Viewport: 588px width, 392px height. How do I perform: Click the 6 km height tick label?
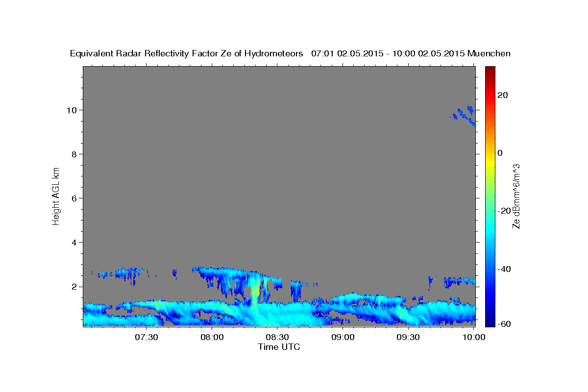(74, 198)
